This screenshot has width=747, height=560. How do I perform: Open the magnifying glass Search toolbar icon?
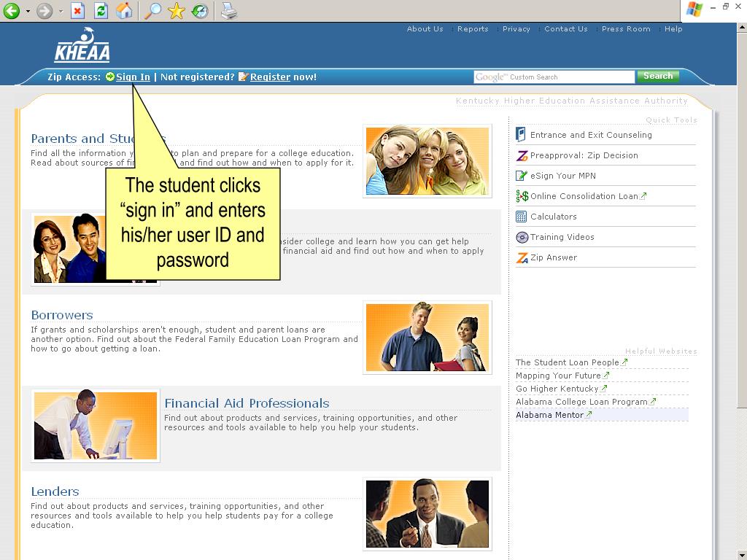pos(152,11)
